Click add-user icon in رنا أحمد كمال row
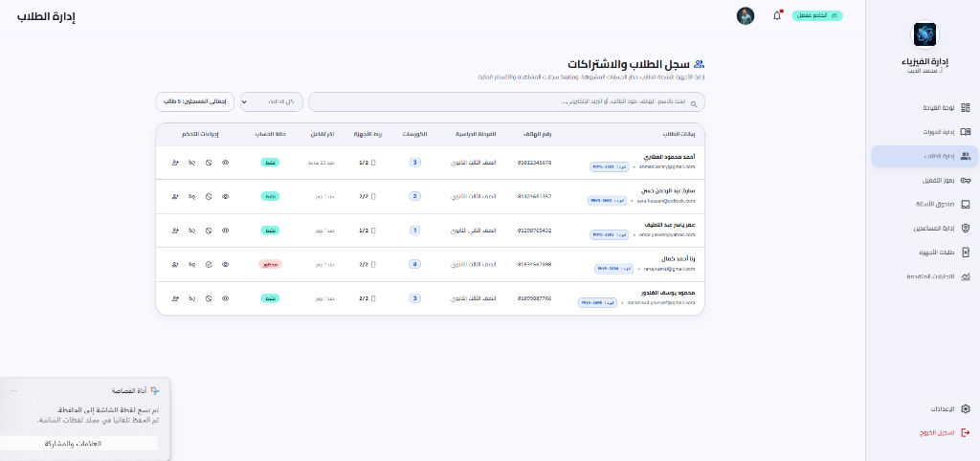 [175, 264]
